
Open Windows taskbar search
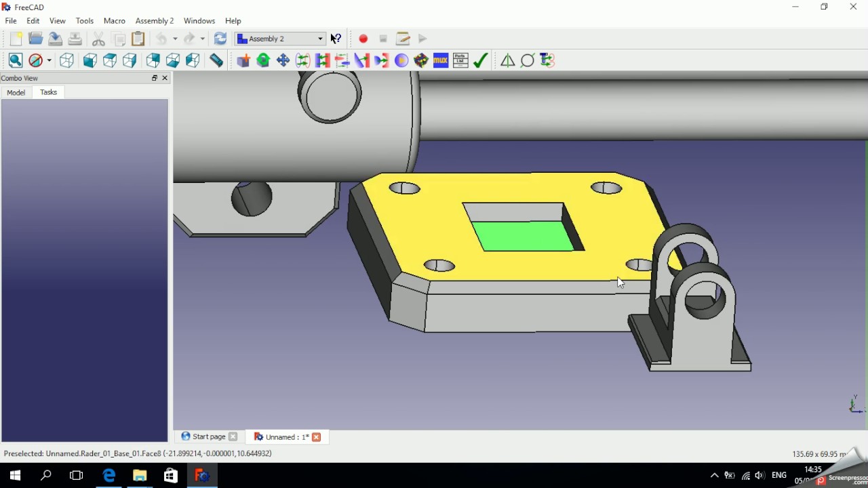[x=46, y=476]
